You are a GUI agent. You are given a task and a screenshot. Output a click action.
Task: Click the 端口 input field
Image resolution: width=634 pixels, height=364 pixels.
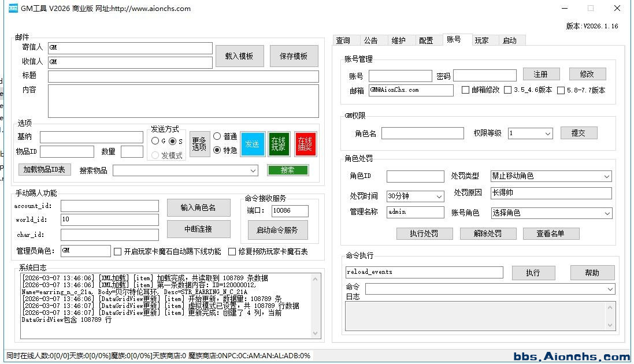(x=290, y=211)
